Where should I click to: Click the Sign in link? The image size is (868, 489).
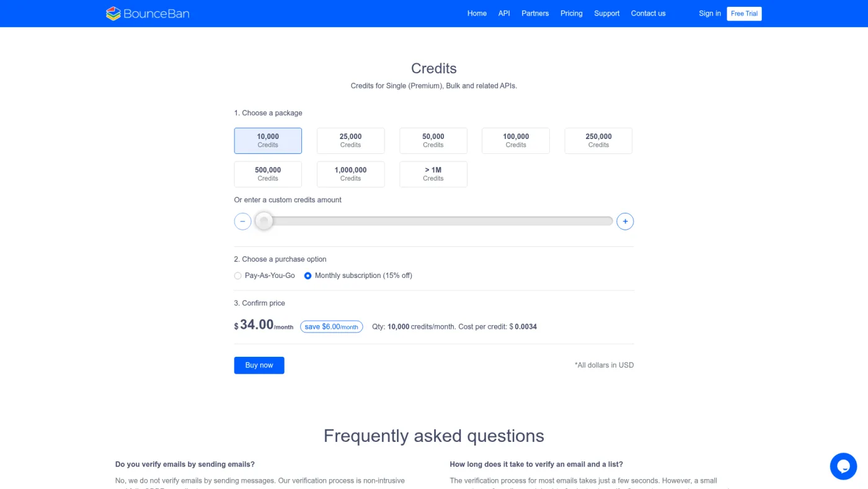click(710, 14)
